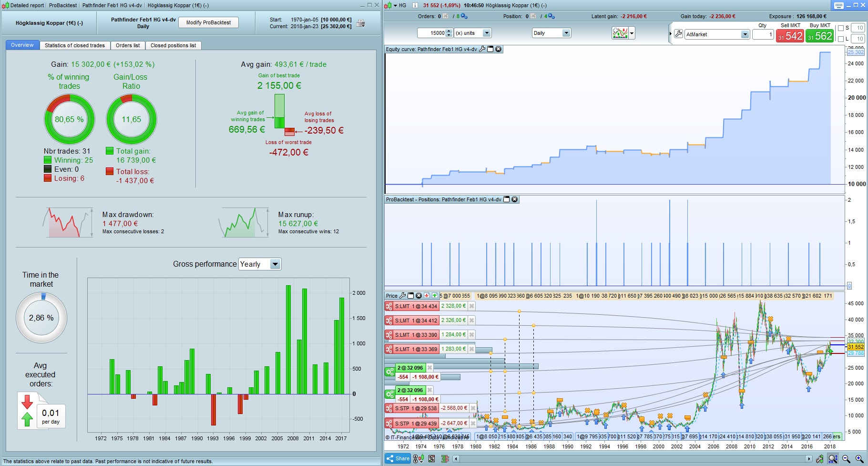Select the S:LMT 1@33 369 order label

pos(416,349)
